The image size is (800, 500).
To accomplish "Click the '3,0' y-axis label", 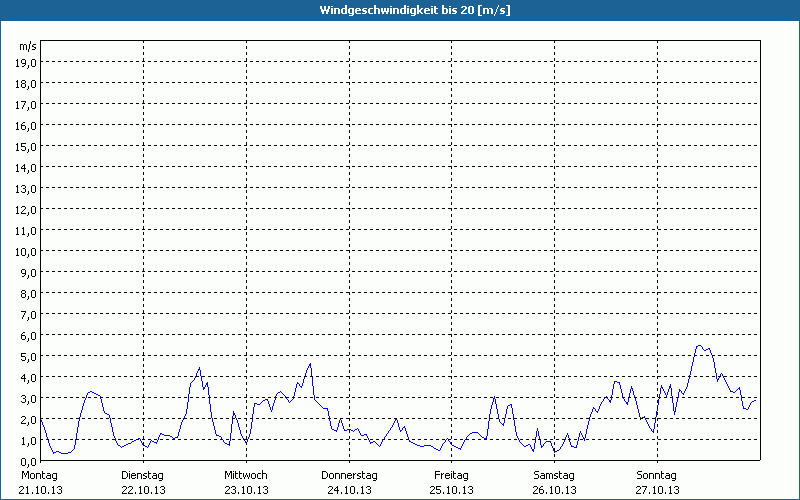I will 28,398.
